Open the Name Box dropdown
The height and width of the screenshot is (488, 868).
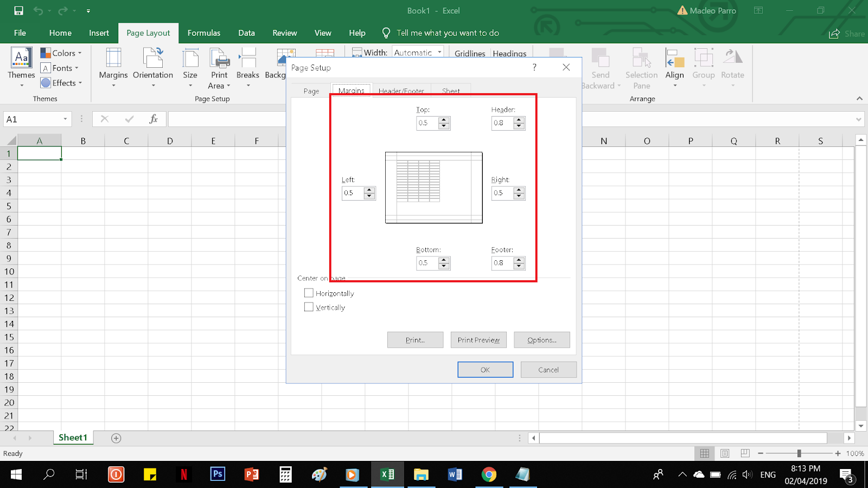[66, 118]
